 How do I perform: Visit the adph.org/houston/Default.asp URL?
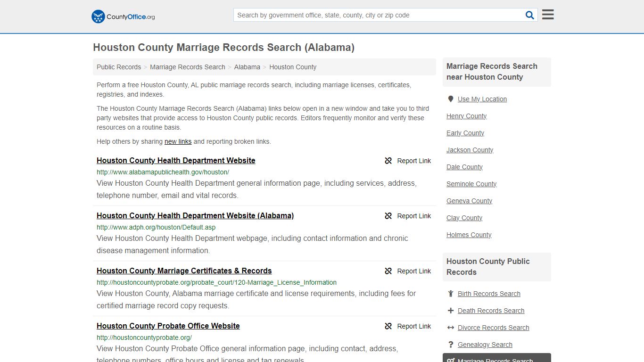tap(156, 227)
